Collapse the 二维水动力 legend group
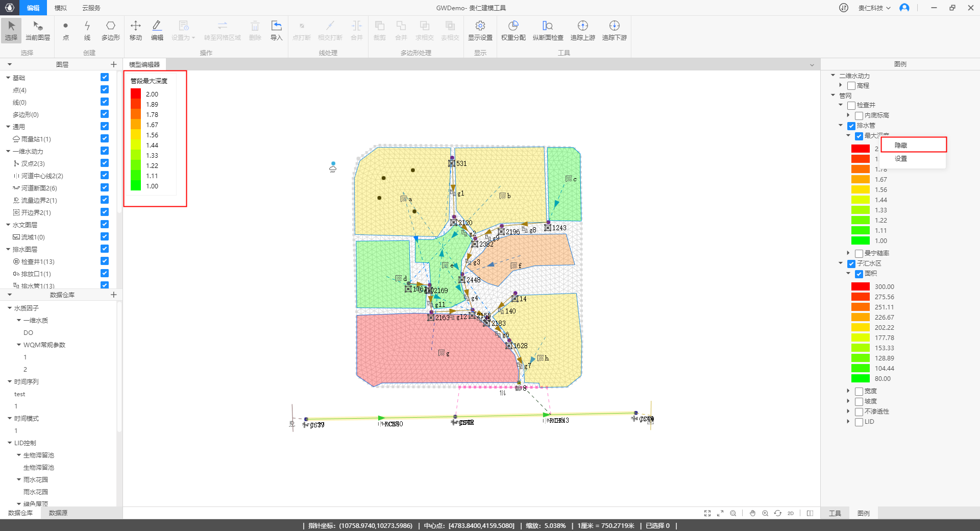Screen dimensions: 980x531 coord(833,76)
